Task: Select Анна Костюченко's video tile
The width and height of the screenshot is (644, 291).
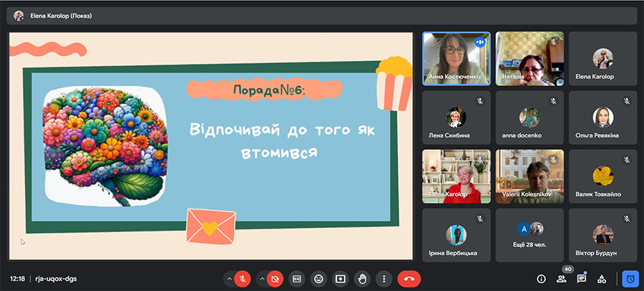Action: click(456, 58)
